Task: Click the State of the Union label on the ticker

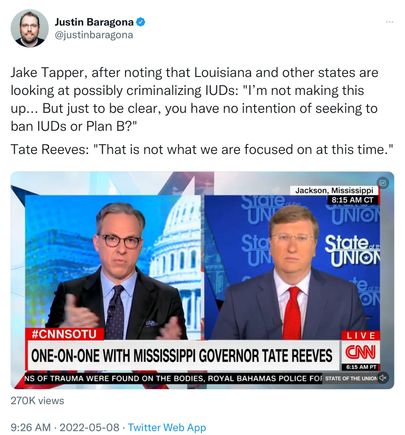Action: click(x=350, y=378)
